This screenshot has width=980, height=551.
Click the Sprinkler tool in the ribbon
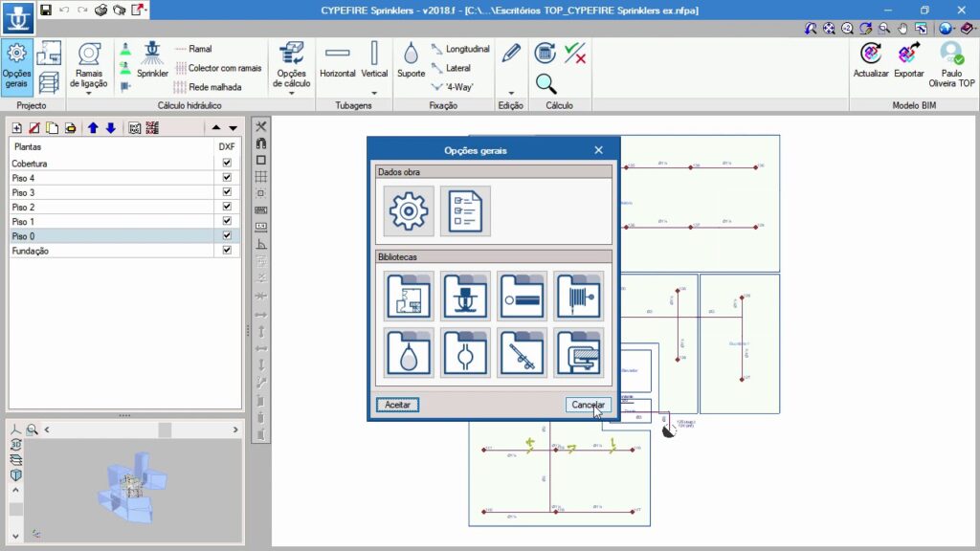(152, 59)
